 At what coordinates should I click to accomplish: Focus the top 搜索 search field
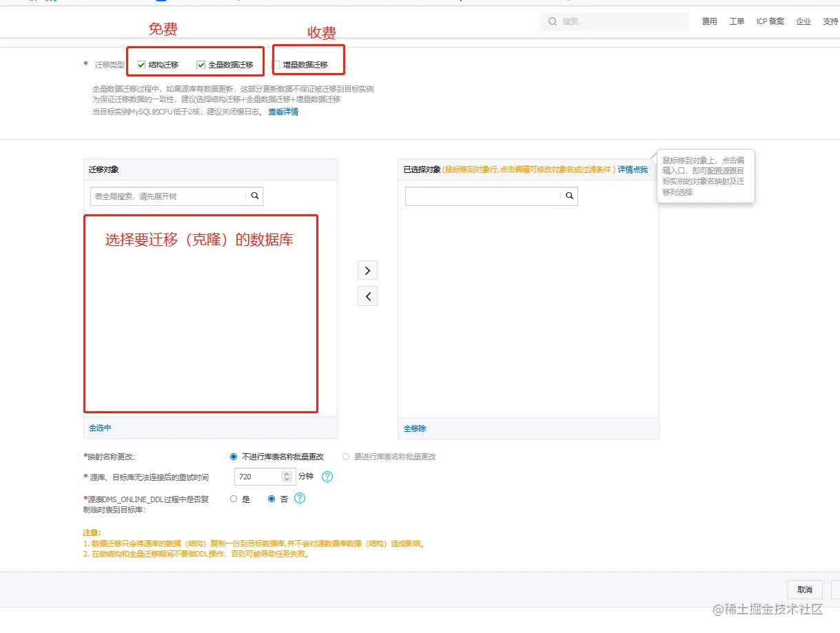point(615,21)
